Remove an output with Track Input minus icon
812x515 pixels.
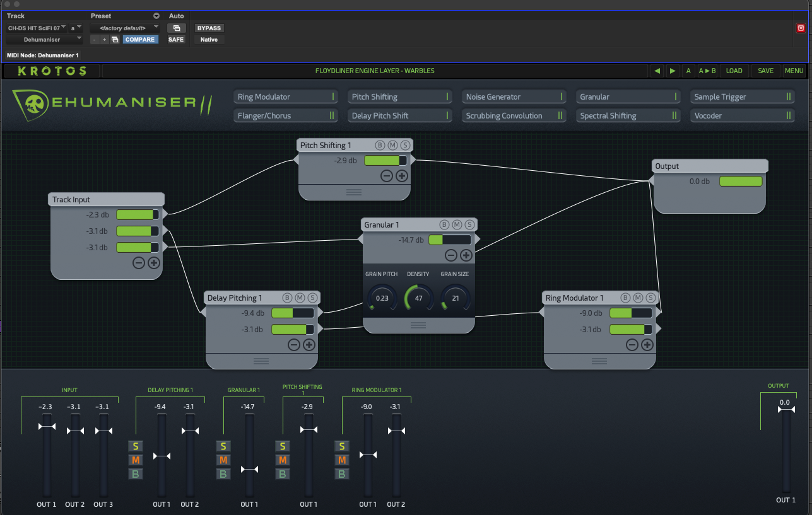coord(139,263)
